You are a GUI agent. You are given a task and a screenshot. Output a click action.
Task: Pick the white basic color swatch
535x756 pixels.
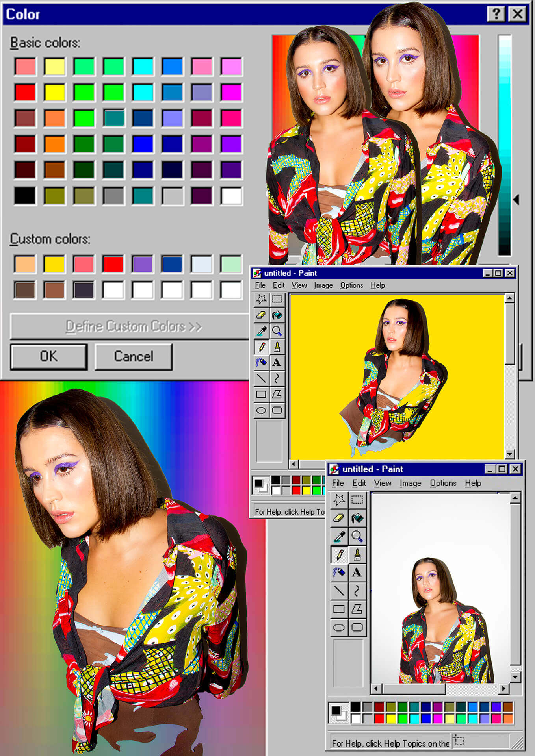(231, 196)
